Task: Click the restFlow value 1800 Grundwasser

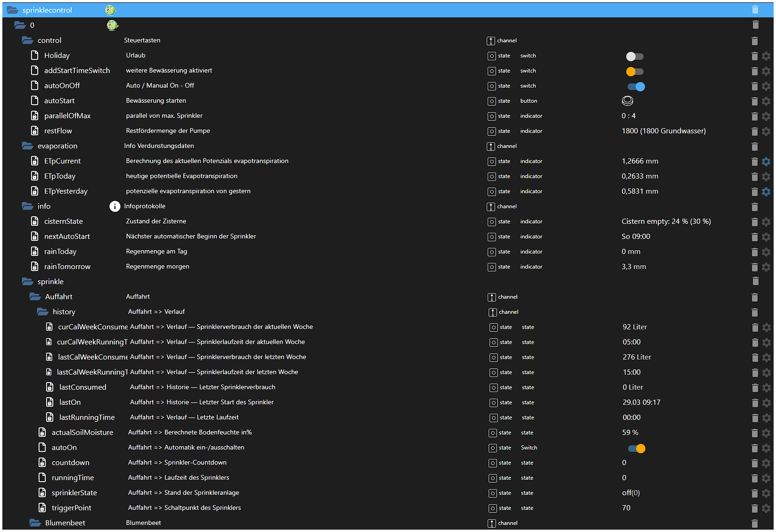Action: click(663, 131)
